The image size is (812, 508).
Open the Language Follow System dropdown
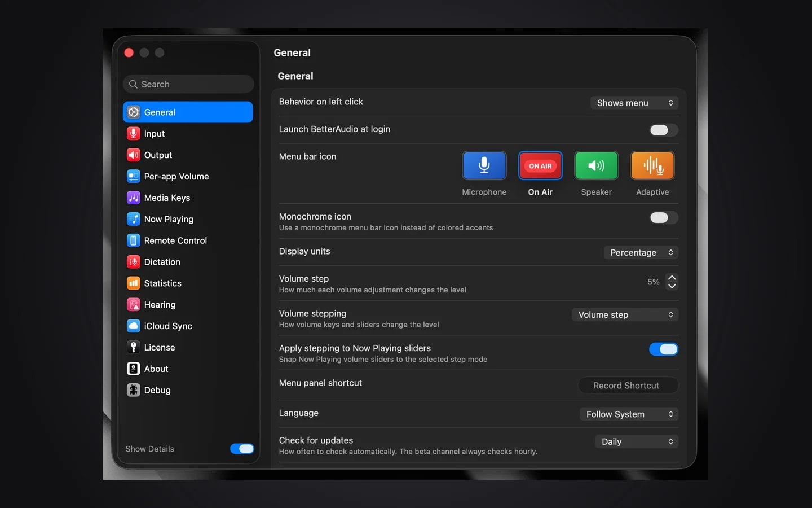(629, 414)
